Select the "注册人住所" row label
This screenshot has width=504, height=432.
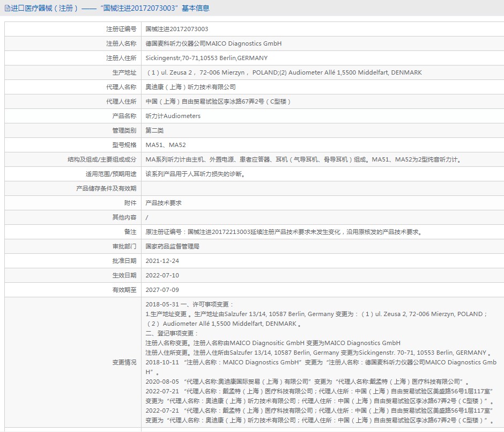pos(121,58)
